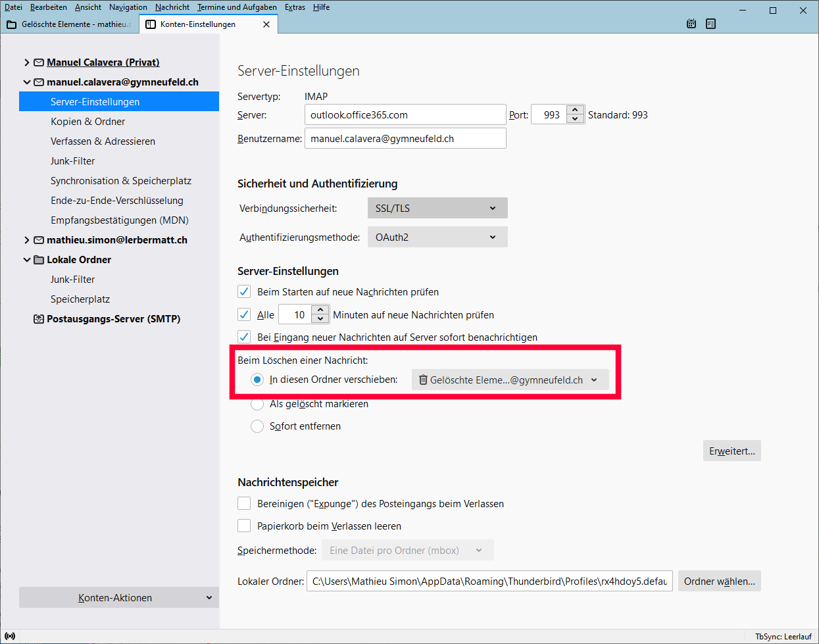This screenshot has width=819, height=644.
Task: Open the Extras menu
Action: tap(295, 7)
